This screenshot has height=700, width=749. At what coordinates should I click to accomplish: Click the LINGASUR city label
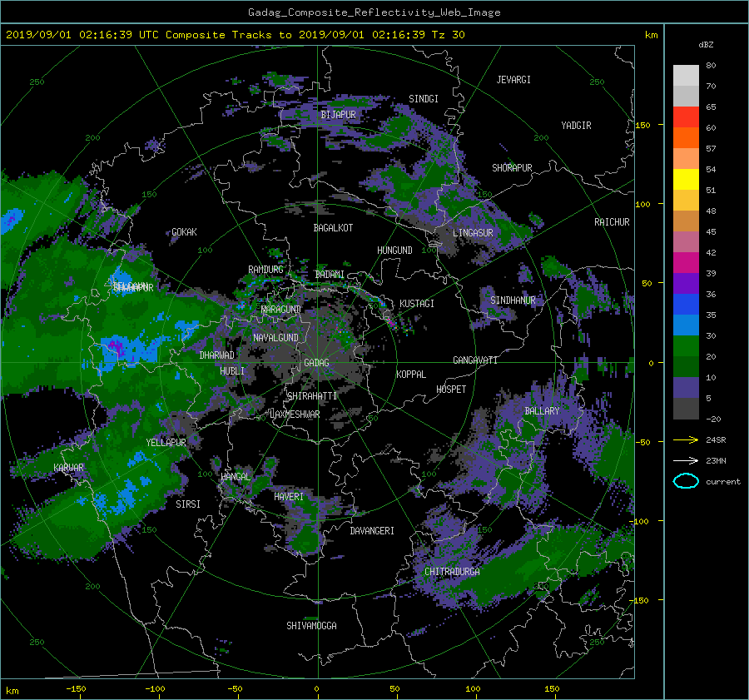pos(473,233)
